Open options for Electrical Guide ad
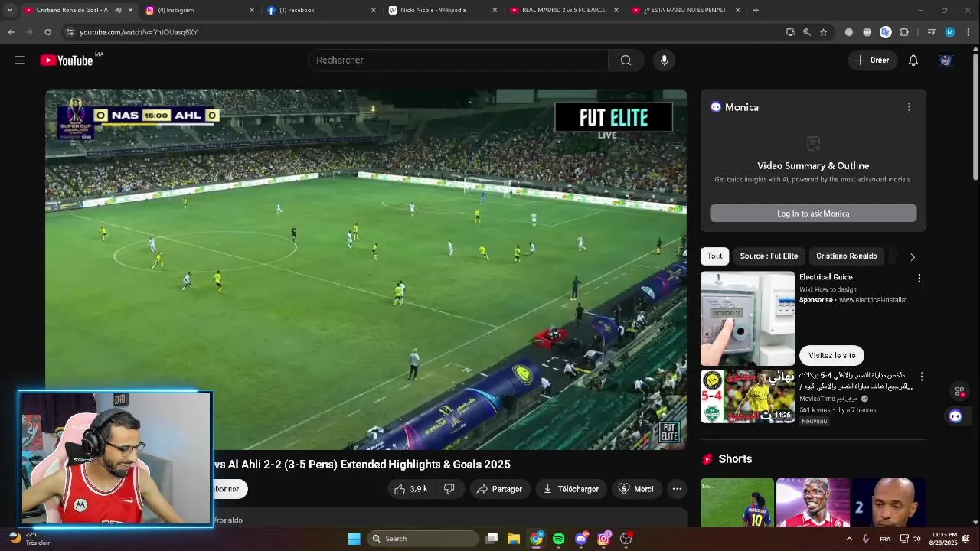This screenshot has width=980, height=551. [919, 279]
